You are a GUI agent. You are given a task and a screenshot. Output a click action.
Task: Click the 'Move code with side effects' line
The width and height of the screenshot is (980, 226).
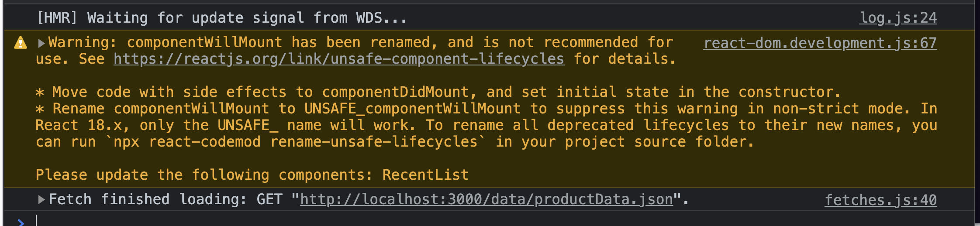[438, 92]
